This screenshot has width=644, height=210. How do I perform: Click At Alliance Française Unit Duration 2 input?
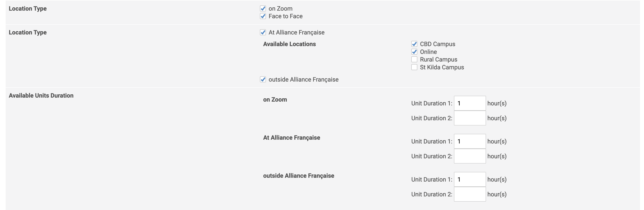point(470,156)
